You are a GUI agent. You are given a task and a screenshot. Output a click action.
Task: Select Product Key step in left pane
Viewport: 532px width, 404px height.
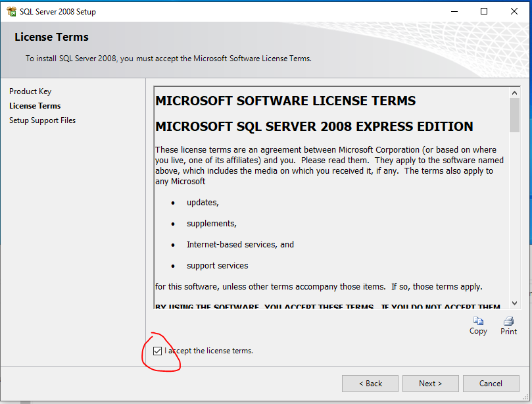pos(30,91)
